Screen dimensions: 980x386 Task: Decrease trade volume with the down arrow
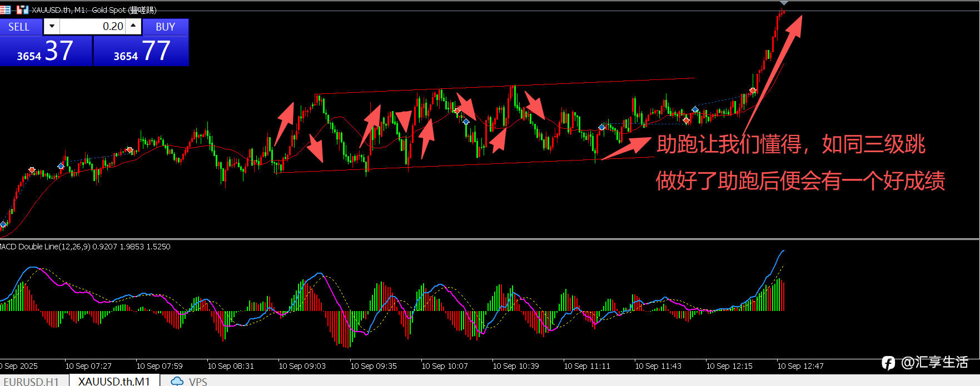pos(52,26)
